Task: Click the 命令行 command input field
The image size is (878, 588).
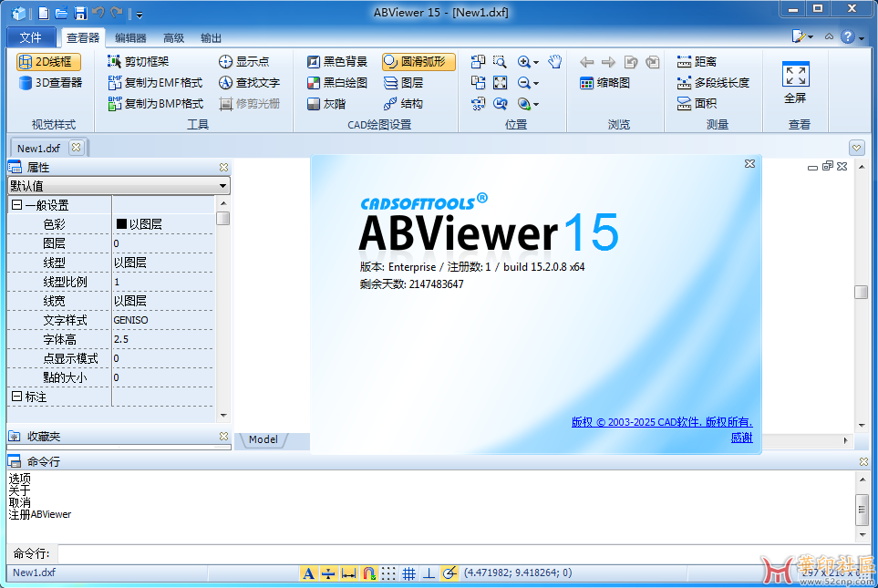Action: tap(462, 554)
